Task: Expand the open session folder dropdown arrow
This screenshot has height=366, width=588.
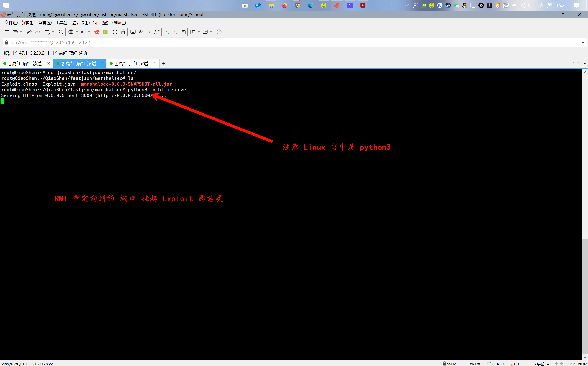Action: pyautogui.click(x=21, y=32)
